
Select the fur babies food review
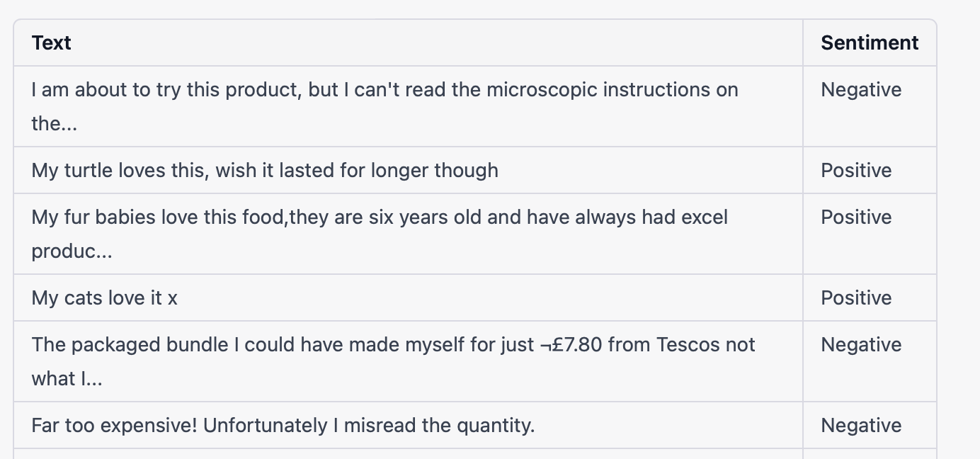(x=380, y=234)
